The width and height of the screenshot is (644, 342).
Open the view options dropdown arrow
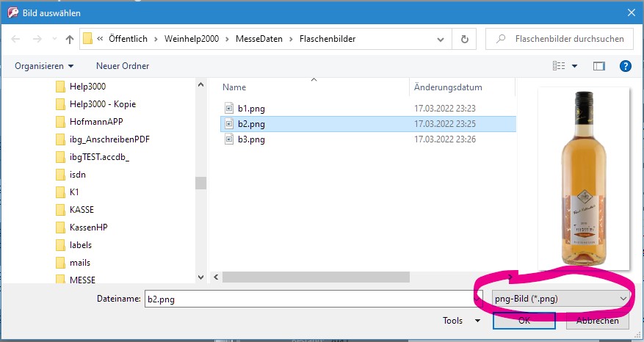tap(575, 66)
